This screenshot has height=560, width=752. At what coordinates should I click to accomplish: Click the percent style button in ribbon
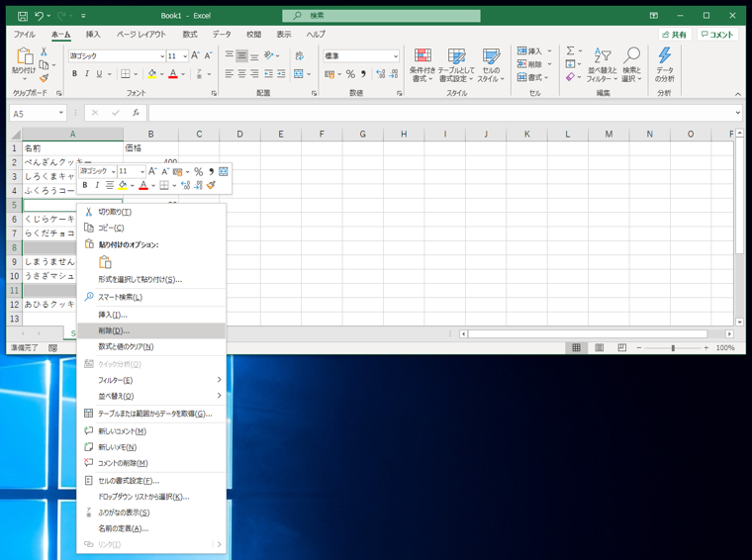tap(350, 74)
